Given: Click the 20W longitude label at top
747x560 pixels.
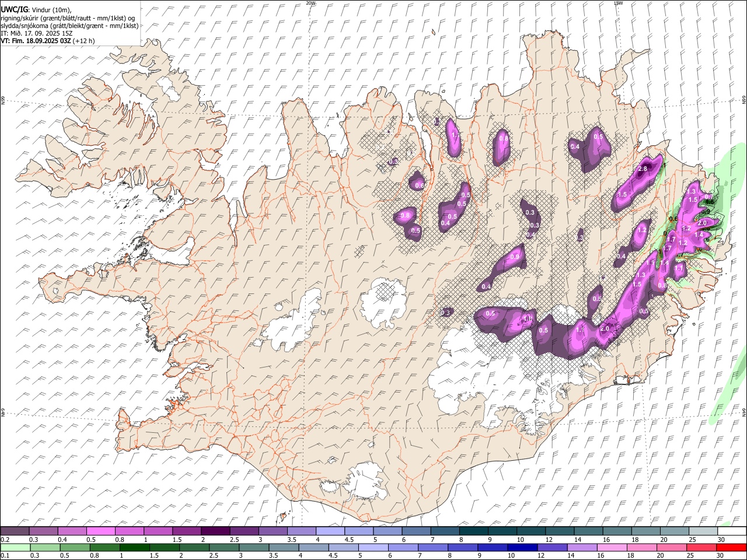Looking at the screenshot, I should (x=310, y=2).
